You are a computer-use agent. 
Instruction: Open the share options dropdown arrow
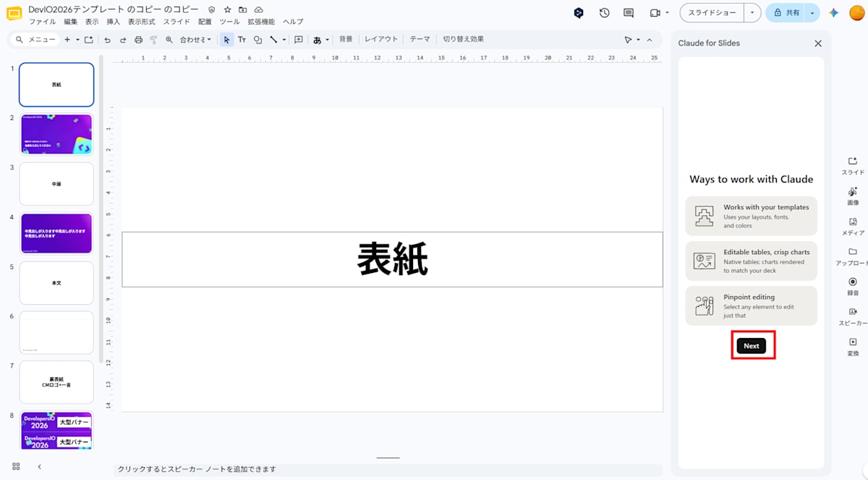(x=812, y=13)
